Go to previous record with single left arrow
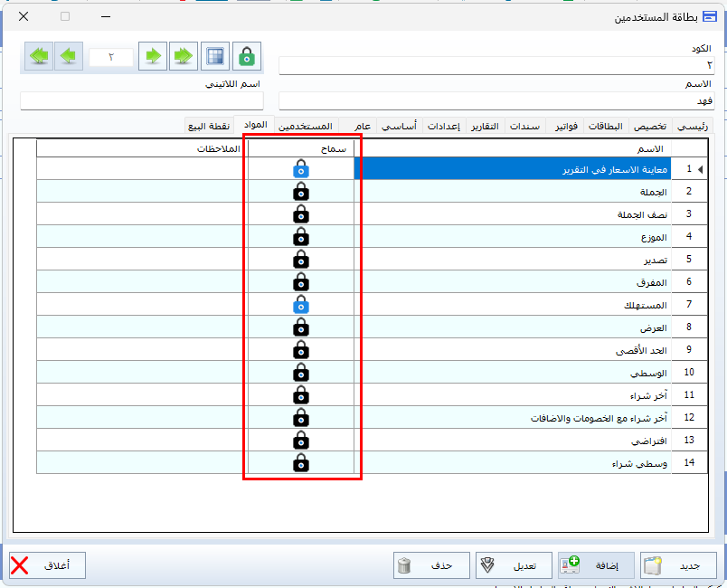727x588 pixels. [69, 56]
